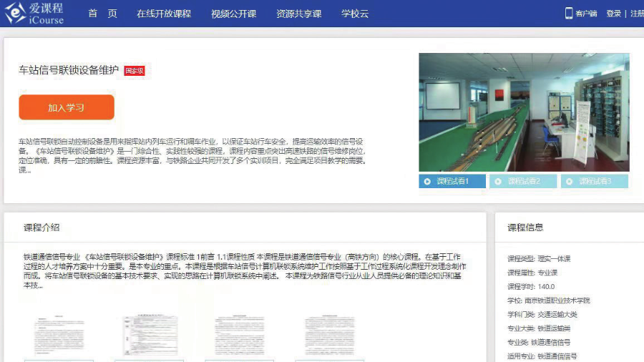Click the 登录 login link

[x=614, y=14]
